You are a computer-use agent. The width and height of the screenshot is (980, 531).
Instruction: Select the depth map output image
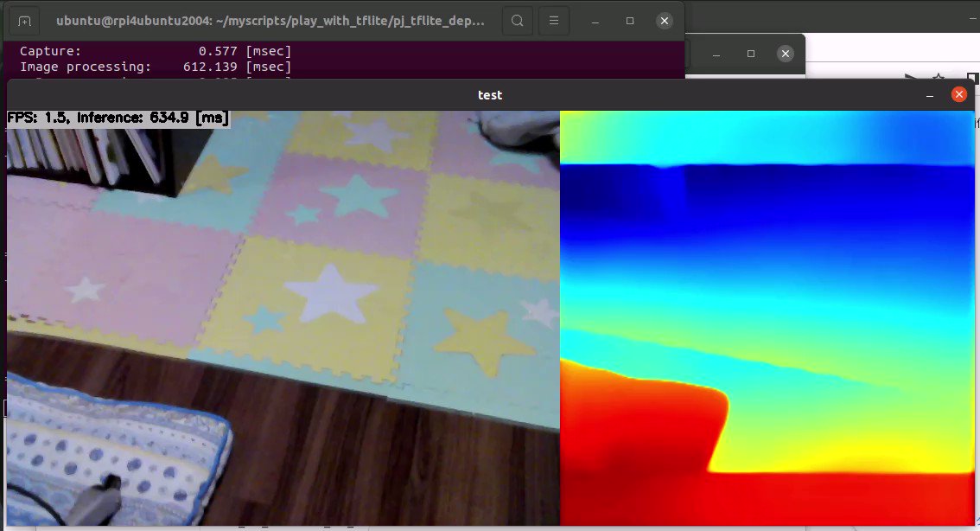[767, 317]
